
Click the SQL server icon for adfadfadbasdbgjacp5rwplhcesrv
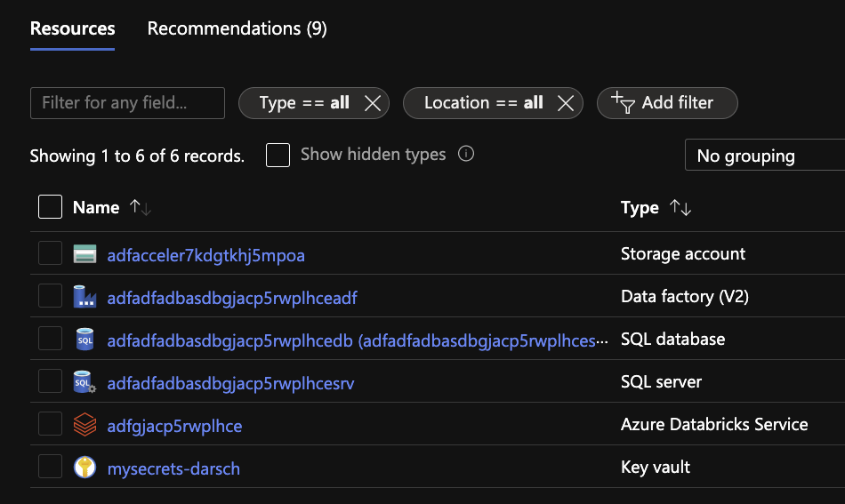tap(84, 381)
